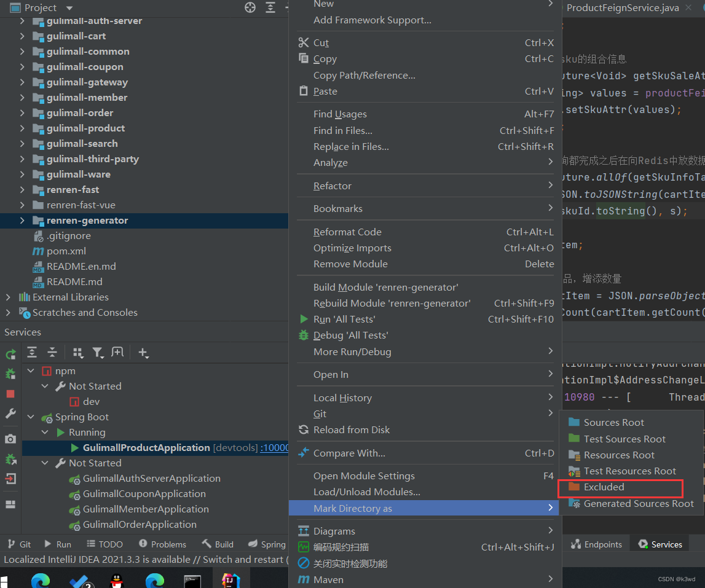The width and height of the screenshot is (705, 588).
Task: Expand the gulimall-product module
Action: [22, 128]
